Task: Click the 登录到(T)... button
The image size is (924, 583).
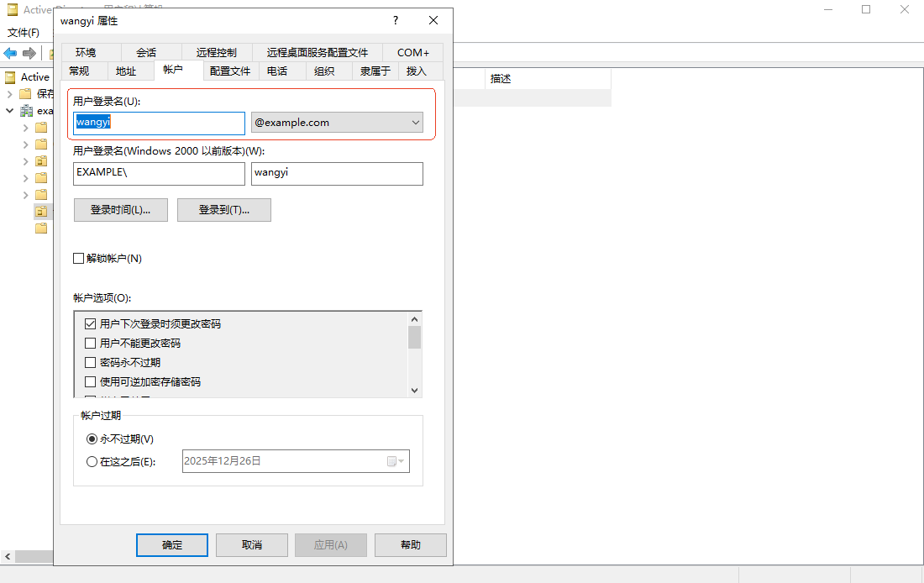Action: 224,210
